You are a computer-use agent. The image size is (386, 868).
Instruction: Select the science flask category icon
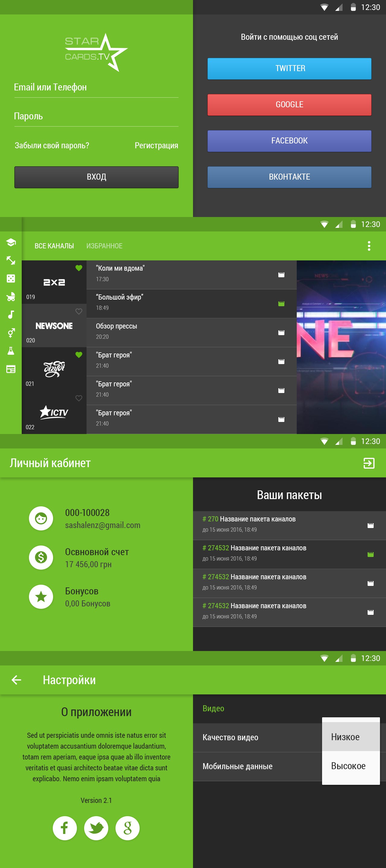tap(11, 351)
